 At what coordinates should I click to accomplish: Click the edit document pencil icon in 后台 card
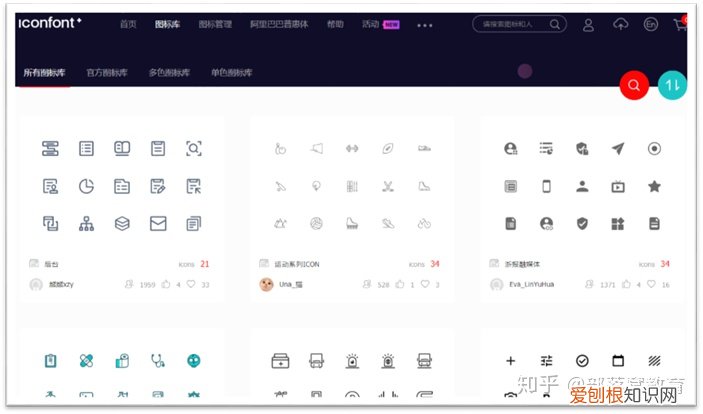coord(158,186)
